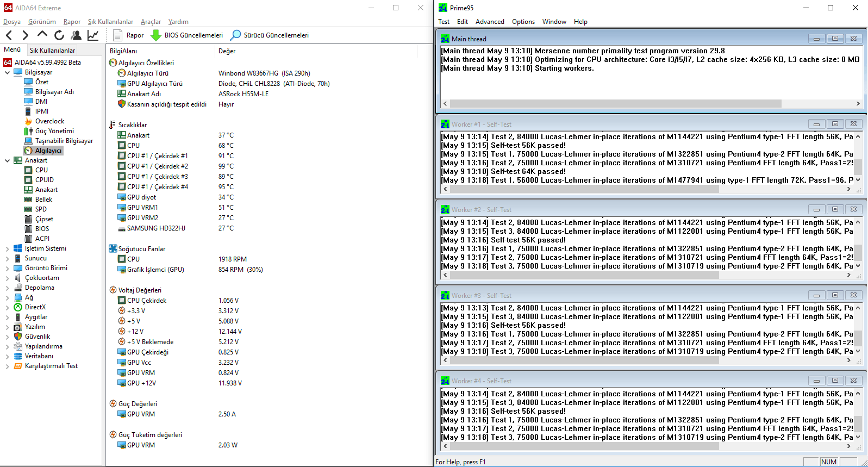Select Bellek memory item
Viewport: 868px width, 467px height.
coord(43,200)
